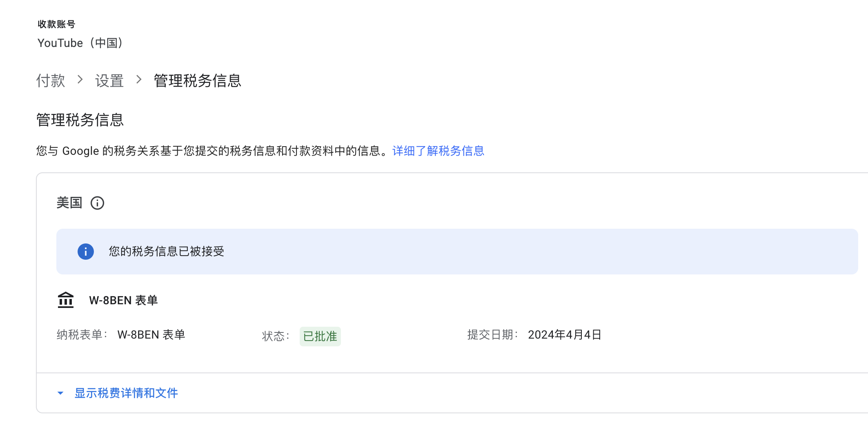Click the W-8BEN 表单 value after 纳税表单
868x437 pixels.
tap(151, 335)
